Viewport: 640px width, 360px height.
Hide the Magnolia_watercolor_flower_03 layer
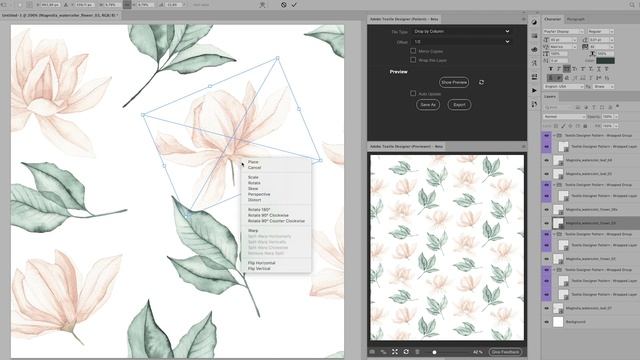point(547,223)
